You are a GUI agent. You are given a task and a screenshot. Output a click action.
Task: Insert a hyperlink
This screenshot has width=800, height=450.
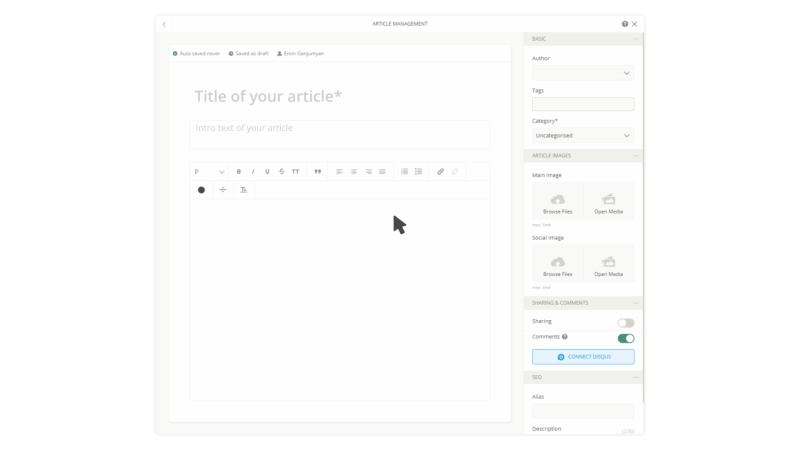[x=440, y=172]
